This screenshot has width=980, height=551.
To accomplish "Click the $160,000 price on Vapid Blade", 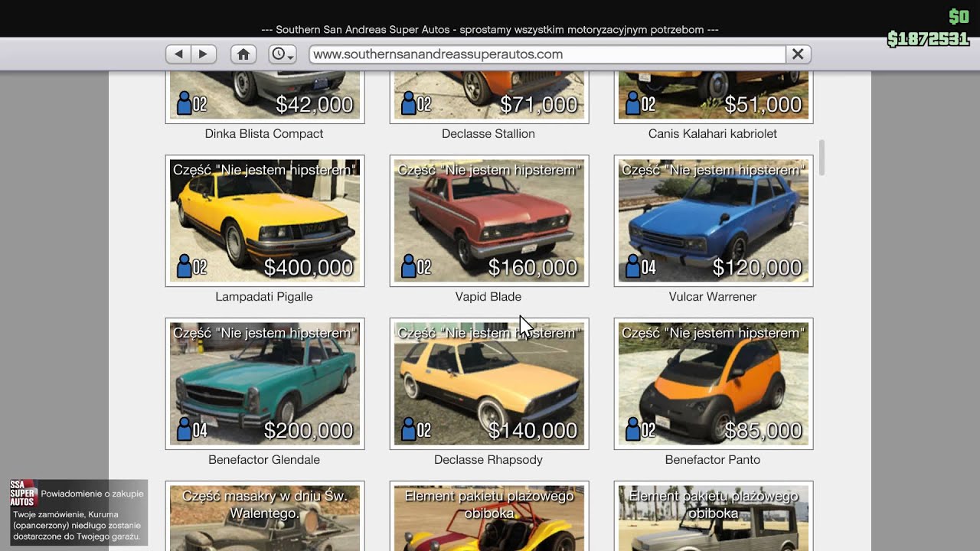I will (533, 267).
